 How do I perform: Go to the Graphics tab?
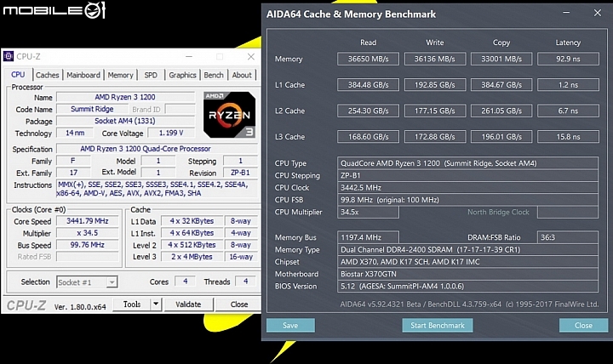coord(182,75)
